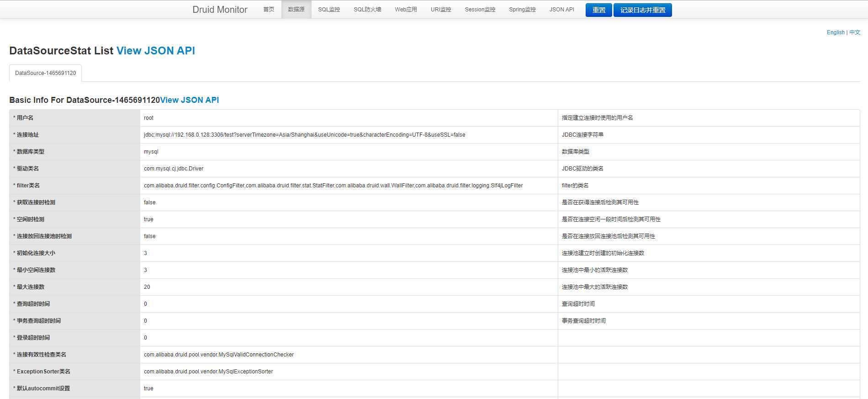Click the 获取连接时检测 row label
The height and width of the screenshot is (399, 868).
coord(34,202)
